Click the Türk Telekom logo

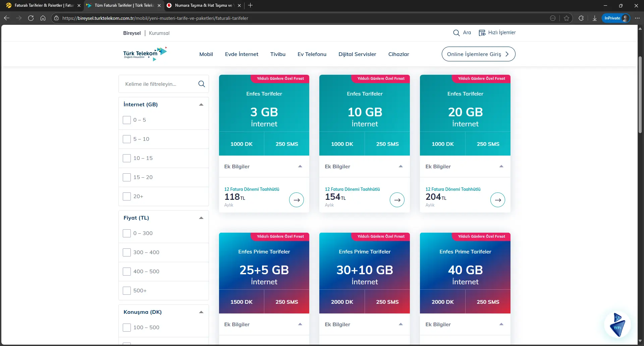(x=145, y=54)
